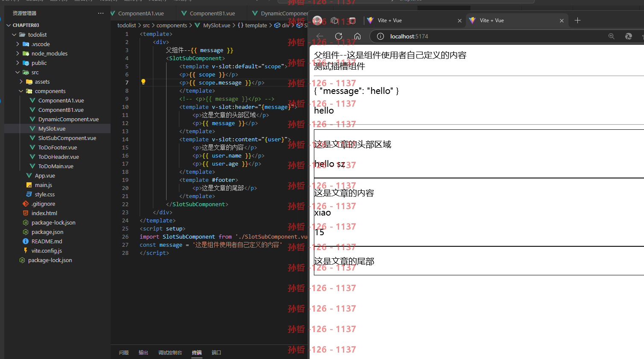644x359 pixels.
Task: Open DynamicComponent.vue in the file tree
Action: click(68, 119)
